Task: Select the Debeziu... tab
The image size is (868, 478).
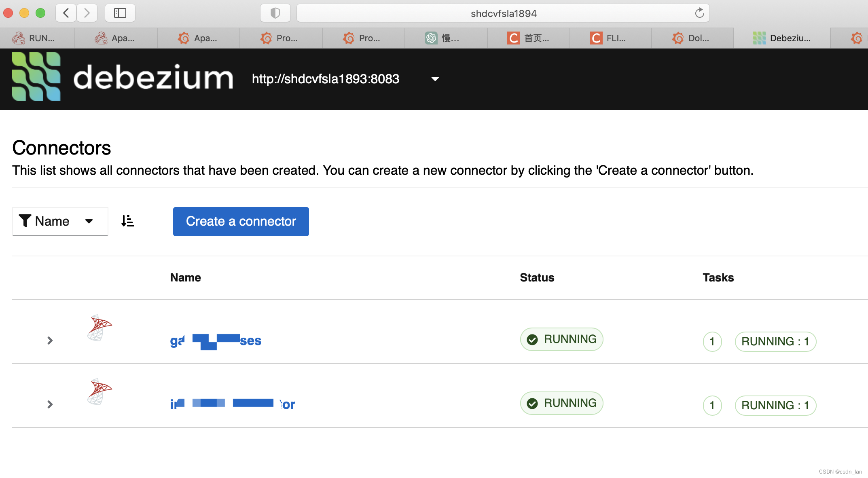Action: pos(782,38)
